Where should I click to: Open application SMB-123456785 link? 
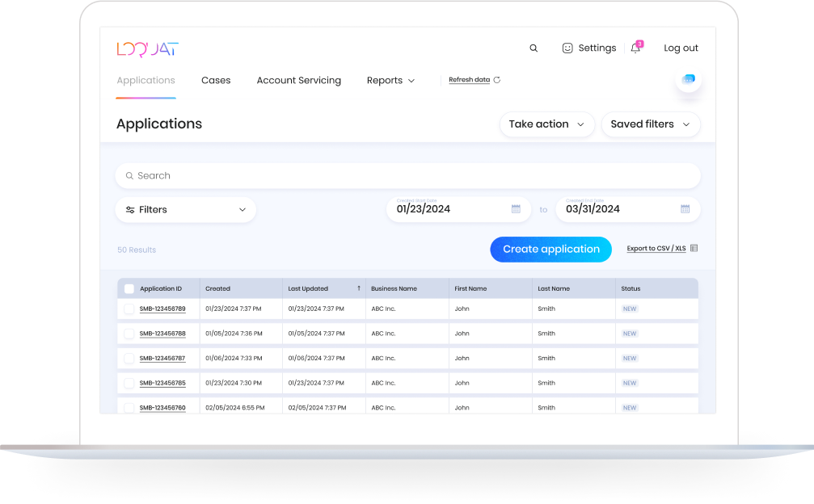click(162, 383)
